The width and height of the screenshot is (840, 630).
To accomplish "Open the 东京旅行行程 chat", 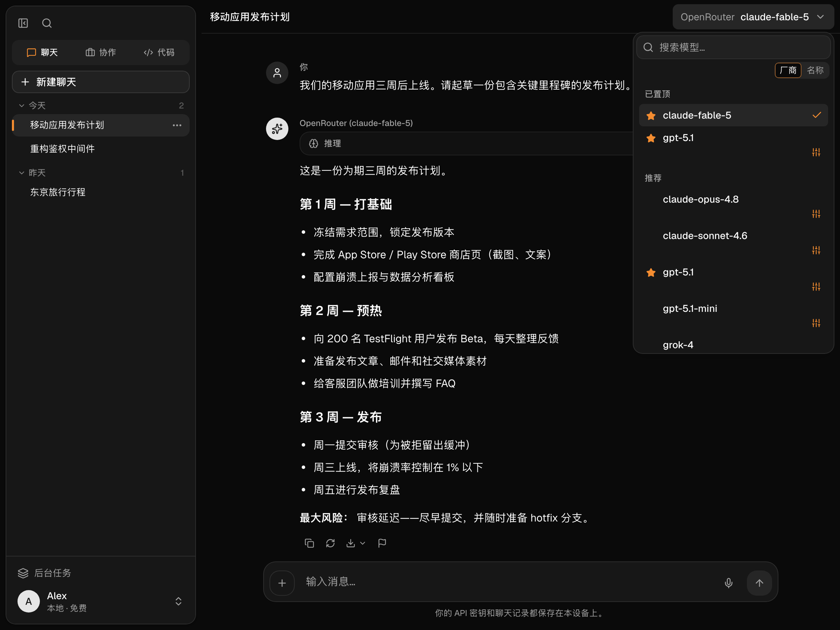I will pos(101,192).
